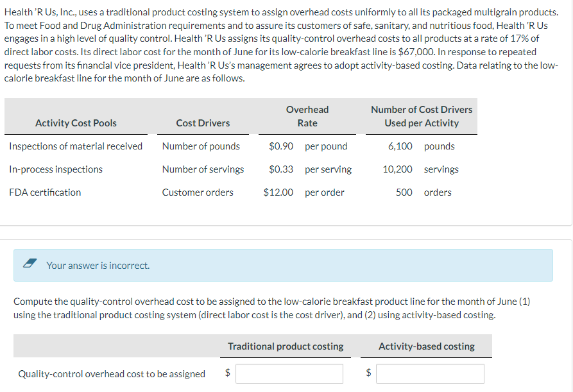Click the Activity-based costing answer header

pos(427,346)
